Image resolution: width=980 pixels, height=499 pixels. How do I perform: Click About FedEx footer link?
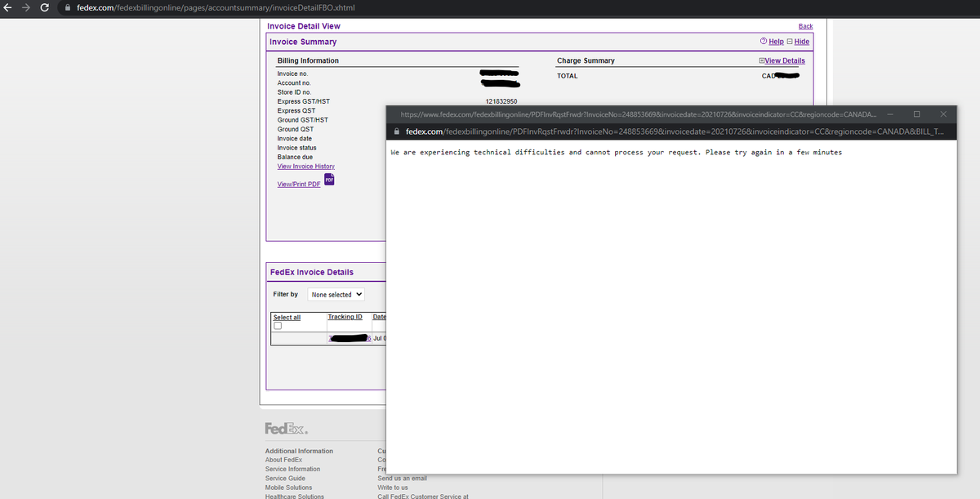tap(283, 460)
